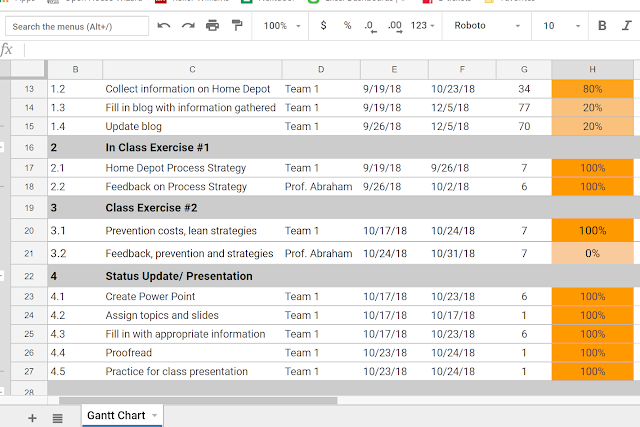Toggle Italic formatting
This screenshot has width=640, height=427.
627,26
